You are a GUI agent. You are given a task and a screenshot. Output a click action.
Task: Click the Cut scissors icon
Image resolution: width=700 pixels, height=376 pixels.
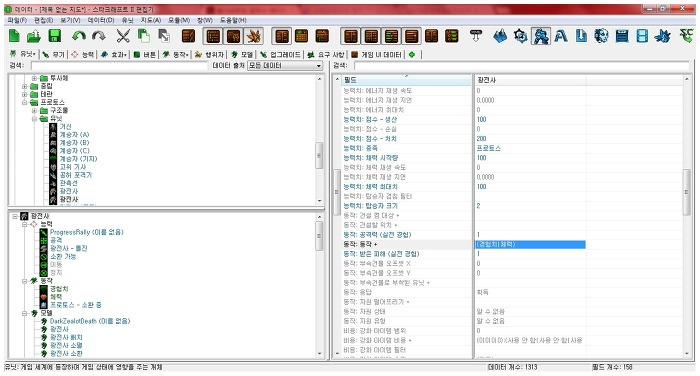coord(123,36)
